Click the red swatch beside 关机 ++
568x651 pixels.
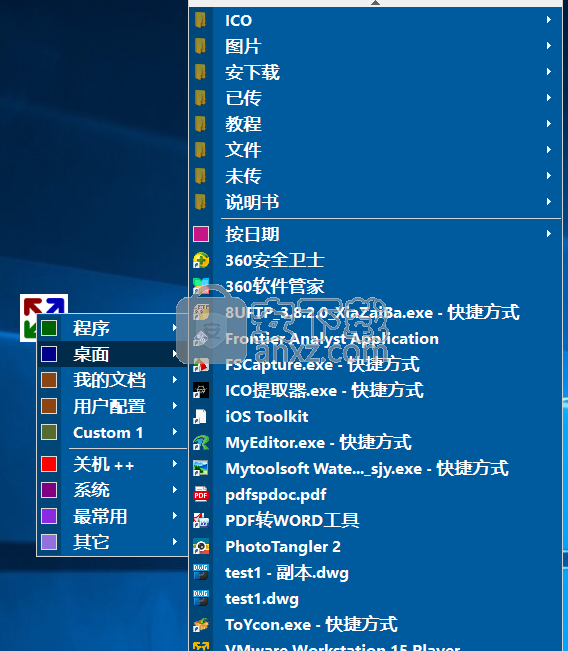49,464
